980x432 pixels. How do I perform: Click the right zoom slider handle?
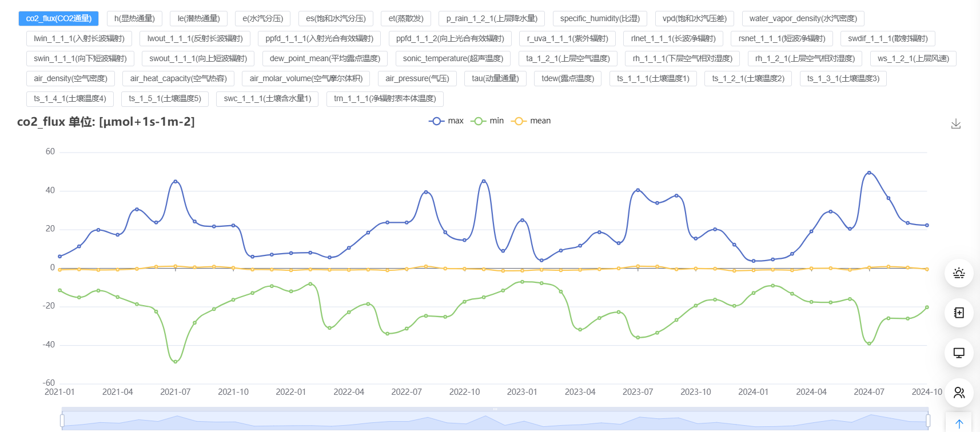pyautogui.click(x=927, y=421)
